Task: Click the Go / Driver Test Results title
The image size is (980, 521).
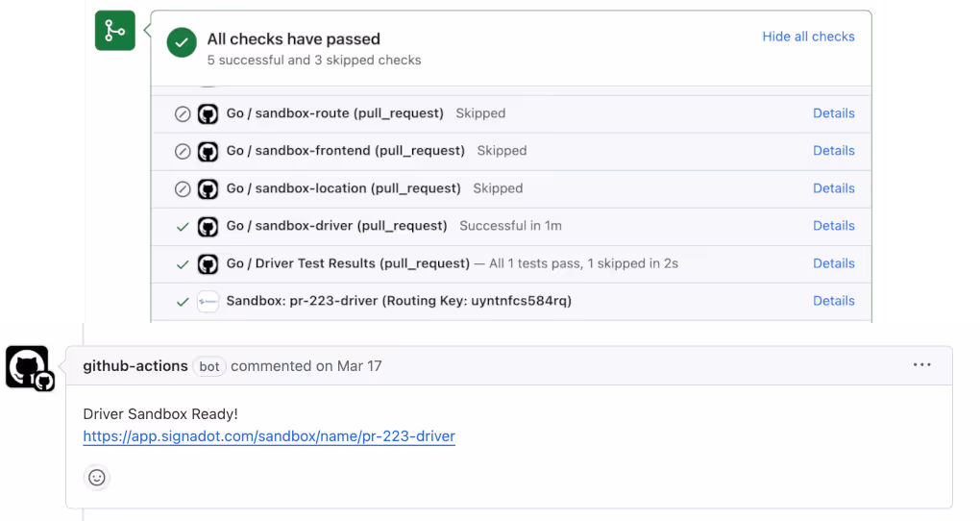Action: click(x=348, y=263)
